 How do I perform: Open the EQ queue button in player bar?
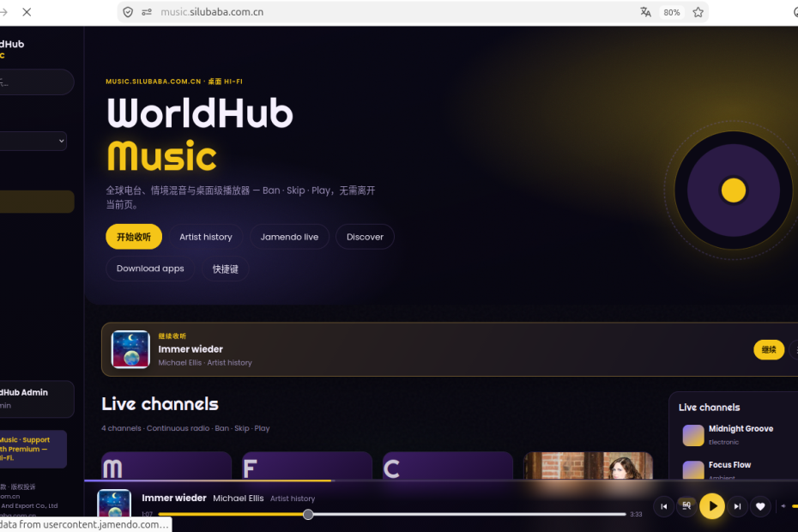(x=686, y=505)
